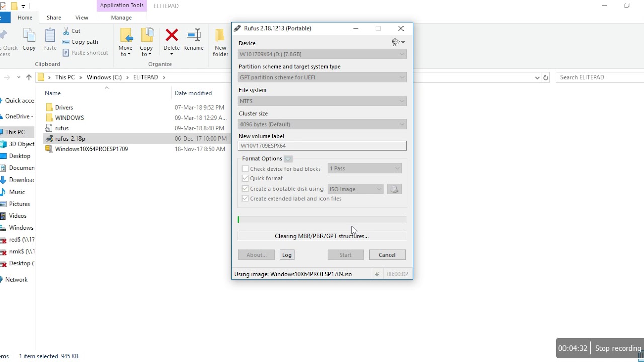Click the Search ELITEPAD box
The image size is (644, 362).
click(x=601, y=77)
